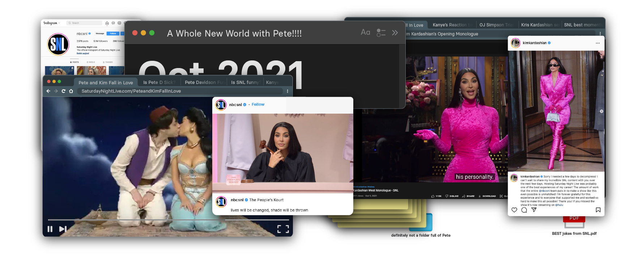Screen dimensions: 644x262
Task: Click the checklist icon in notes window
Action: tap(381, 33)
